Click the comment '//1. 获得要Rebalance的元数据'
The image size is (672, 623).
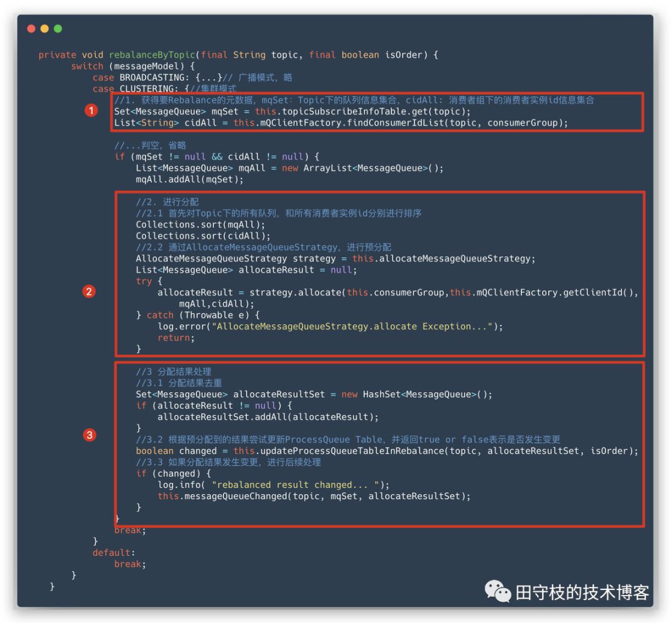coord(354,100)
